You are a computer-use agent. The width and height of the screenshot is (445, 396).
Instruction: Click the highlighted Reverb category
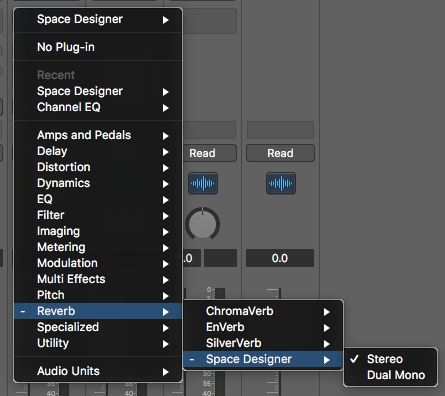point(98,311)
